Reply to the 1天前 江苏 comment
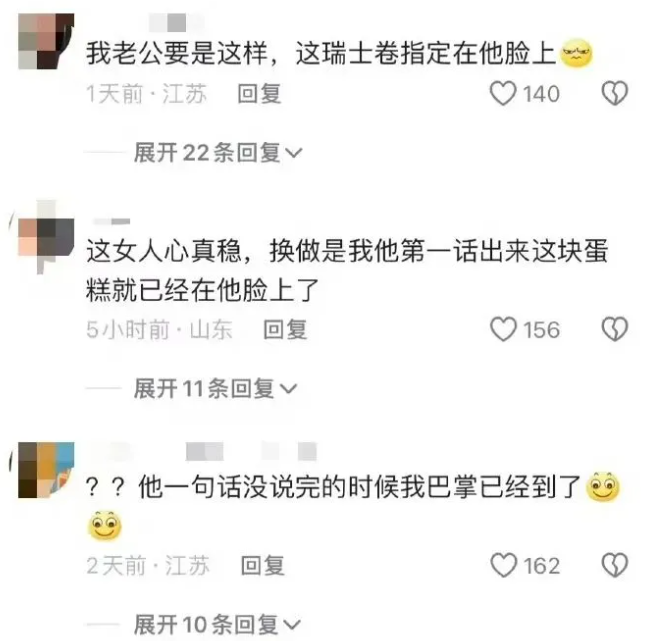The image size is (645, 641). pyautogui.click(x=260, y=94)
